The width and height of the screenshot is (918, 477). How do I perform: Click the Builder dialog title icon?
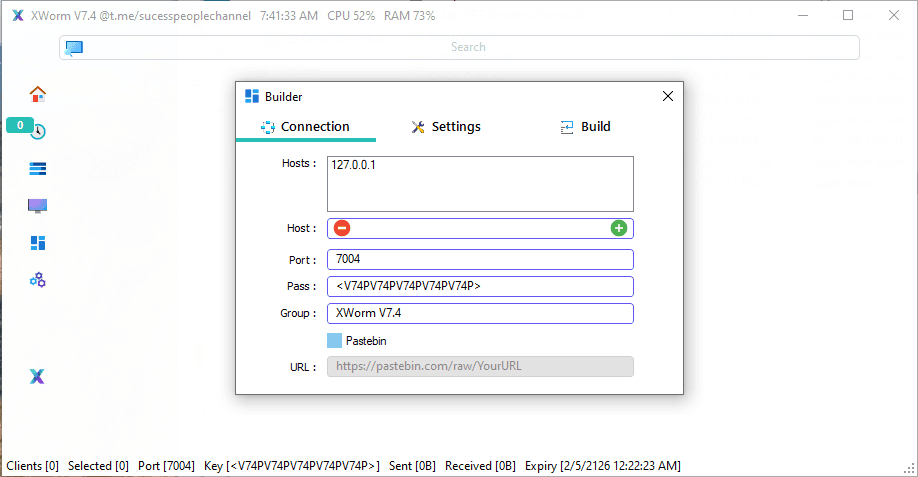[252, 97]
